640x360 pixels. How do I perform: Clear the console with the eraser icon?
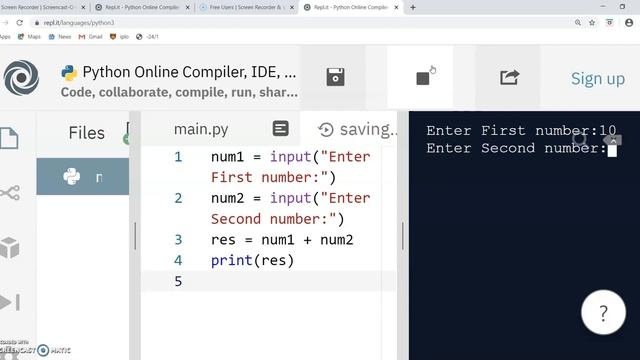pos(612,140)
